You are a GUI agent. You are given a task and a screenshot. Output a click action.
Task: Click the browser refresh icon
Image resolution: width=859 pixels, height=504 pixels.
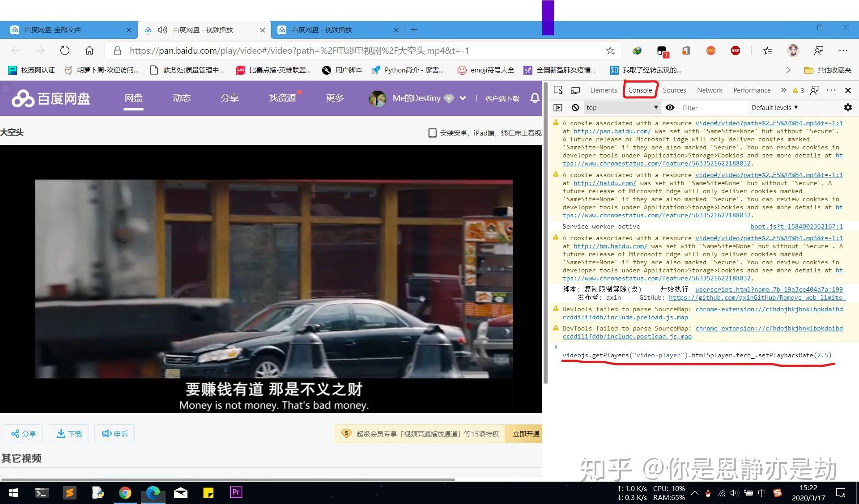(65, 51)
